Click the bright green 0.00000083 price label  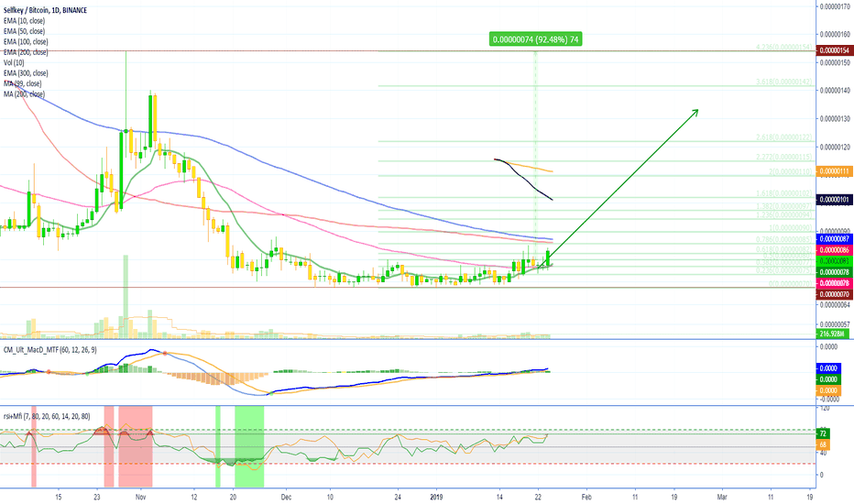[x=835, y=261]
